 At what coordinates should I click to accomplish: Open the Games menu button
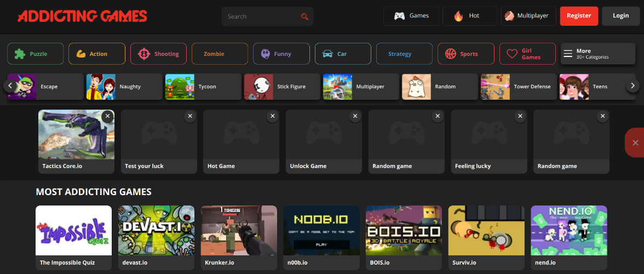pyautogui.click(x=411, y=16)
